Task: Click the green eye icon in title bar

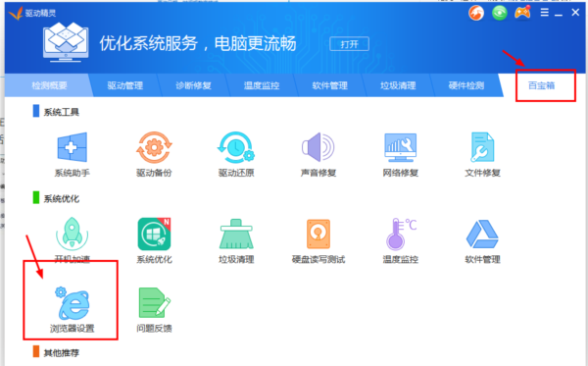Action: tap(500, 13)
